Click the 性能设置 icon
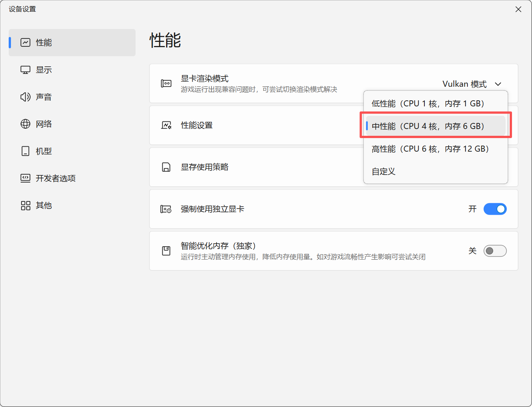 (166, 125)
